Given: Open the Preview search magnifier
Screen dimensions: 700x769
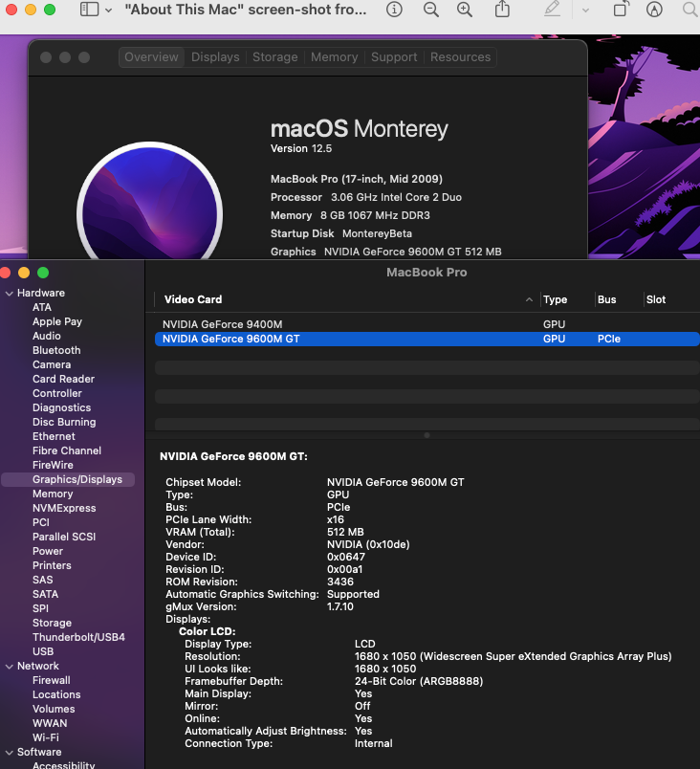Looking at the screenshot, I should click(x=690, y=10).
